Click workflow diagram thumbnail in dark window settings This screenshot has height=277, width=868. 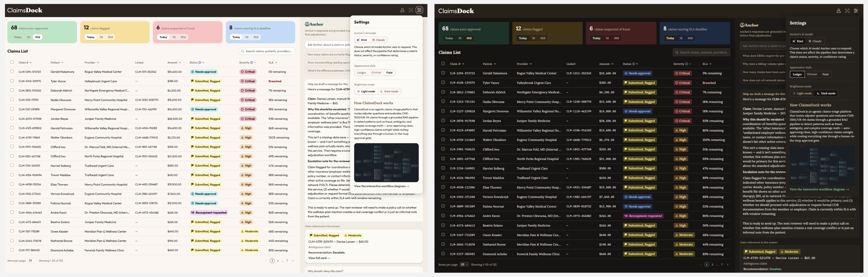[x=822, y=165]
